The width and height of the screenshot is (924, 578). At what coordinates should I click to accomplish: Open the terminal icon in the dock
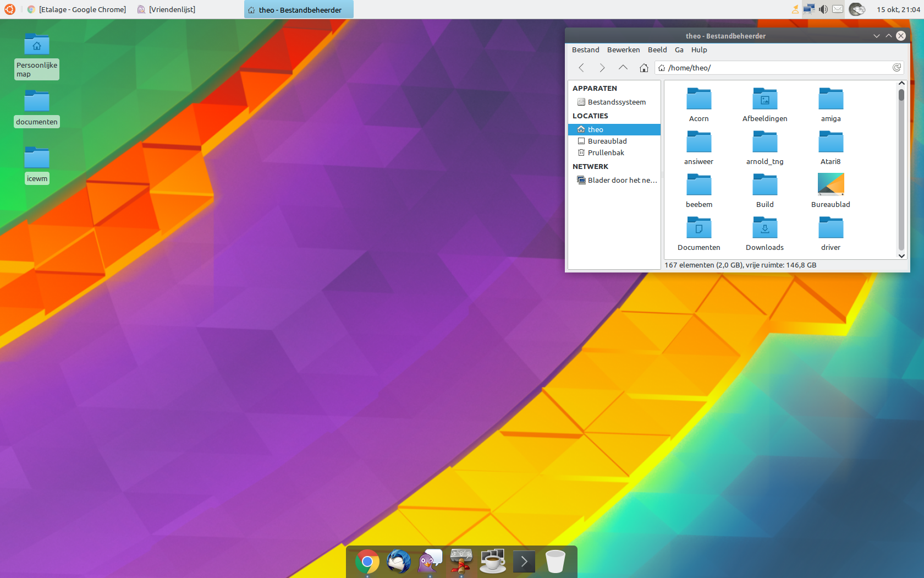524,561
